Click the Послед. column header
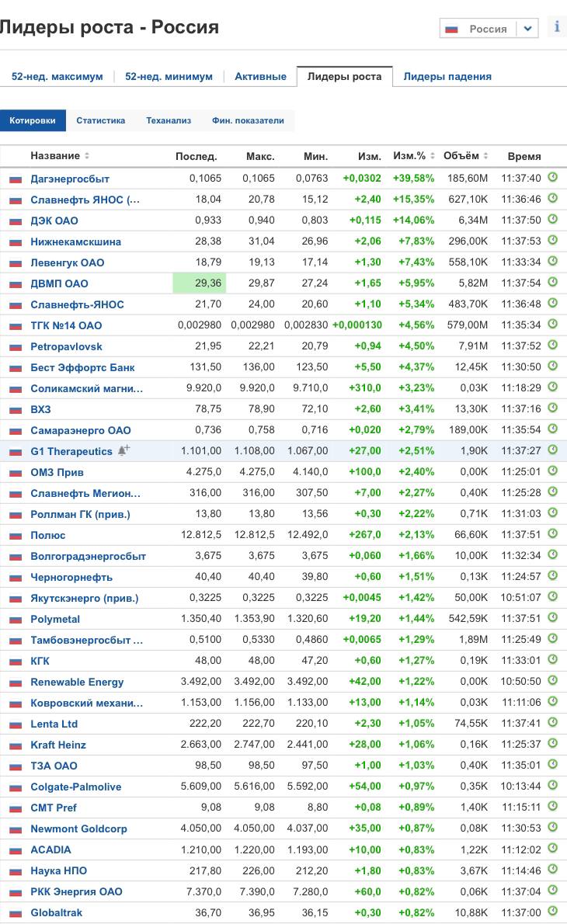 (197, 156)
